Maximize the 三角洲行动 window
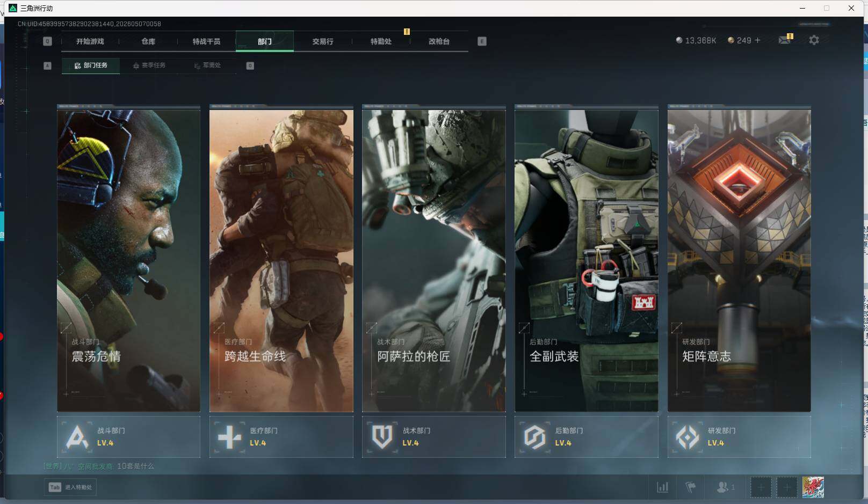 pyautogui.click(x=827, y=8)
